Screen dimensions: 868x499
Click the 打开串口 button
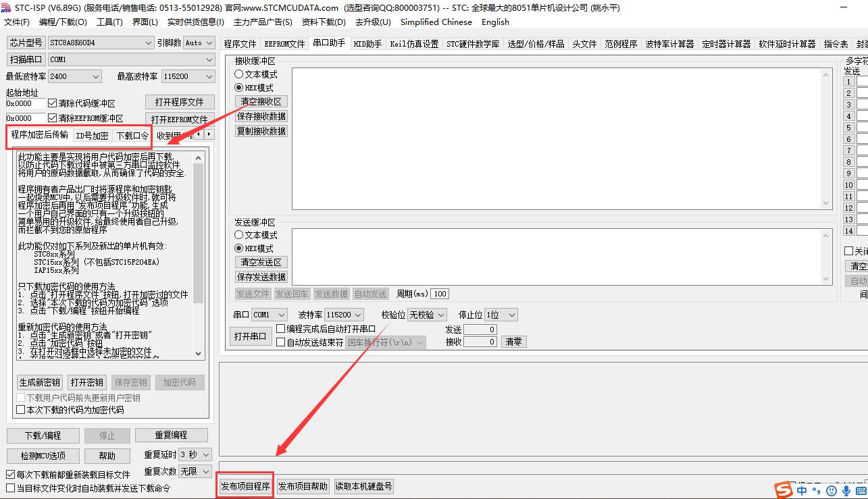click(251, 336)
